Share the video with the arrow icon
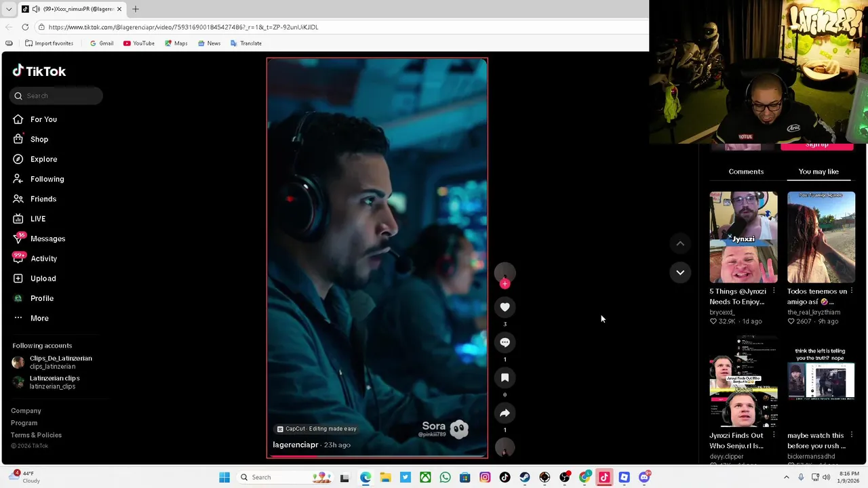Image resolution: width=868 pixels, height=488 pixels. [x=505, y=413]
